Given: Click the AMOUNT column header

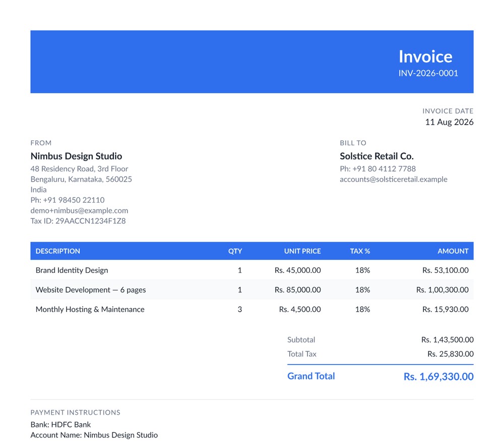Looking at the screenshot, I should coord(453,251).
